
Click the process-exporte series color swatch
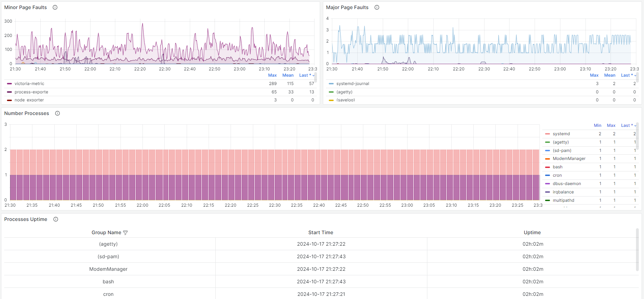pyautogui.click(x=9, y=92)
